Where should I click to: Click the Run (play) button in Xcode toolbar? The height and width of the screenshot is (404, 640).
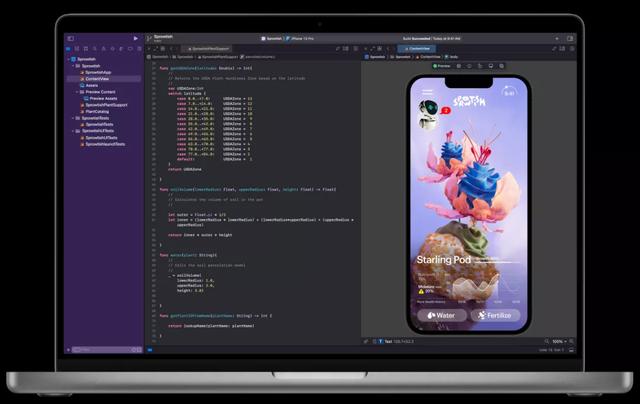click(136, 38)
